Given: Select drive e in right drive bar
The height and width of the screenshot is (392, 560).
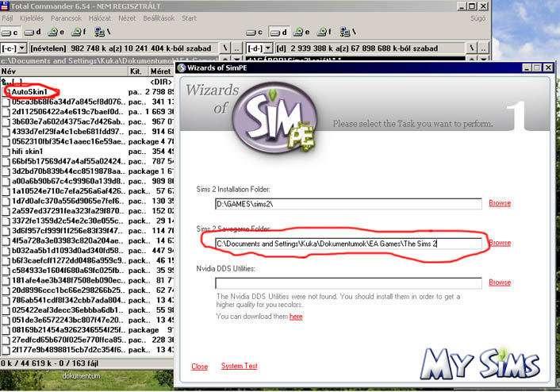Looking at the screenshot, I should click(x=301, y=33).
